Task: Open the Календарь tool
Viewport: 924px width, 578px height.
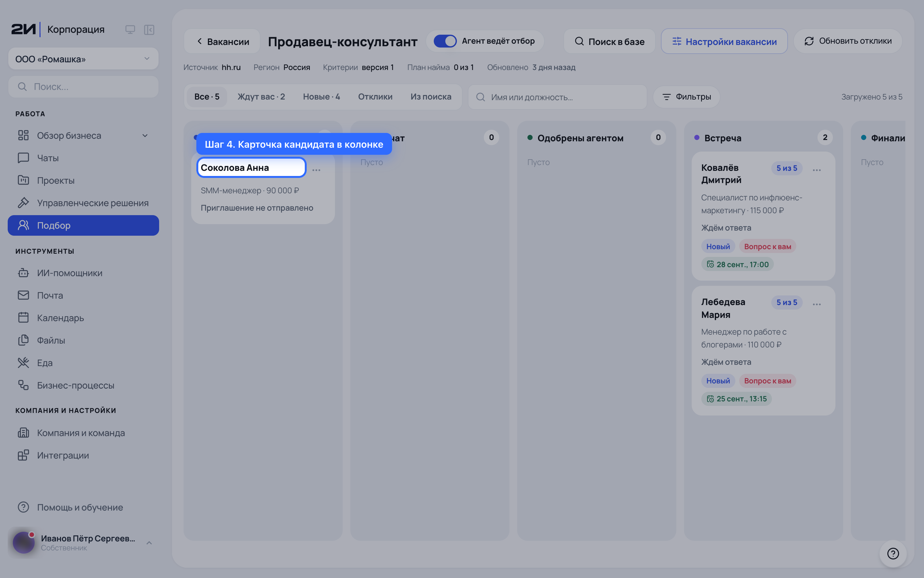Action: (x=83, y=318)
